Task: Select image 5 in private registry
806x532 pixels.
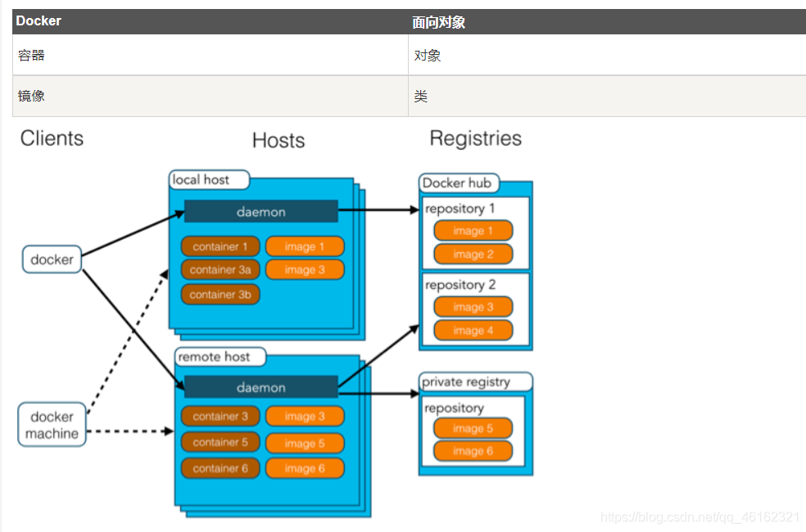Action: coord(473,428)
